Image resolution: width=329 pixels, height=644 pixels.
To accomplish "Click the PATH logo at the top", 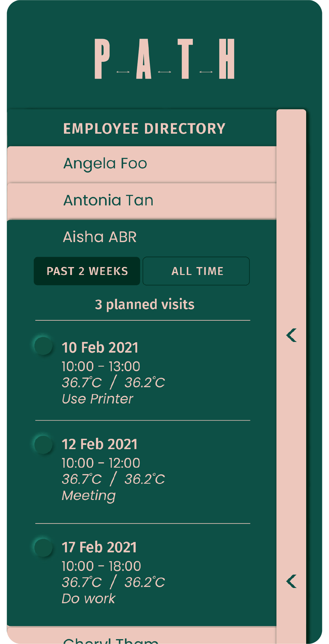I will click(164, 59).
